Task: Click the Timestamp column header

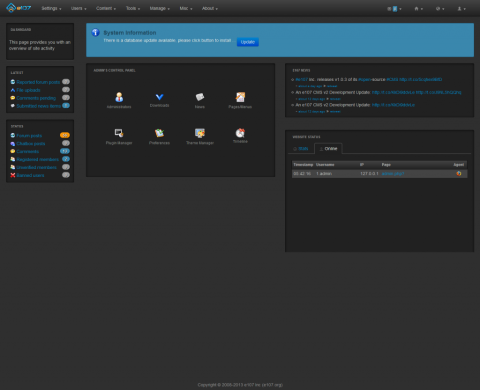Action: click(303, 165)
